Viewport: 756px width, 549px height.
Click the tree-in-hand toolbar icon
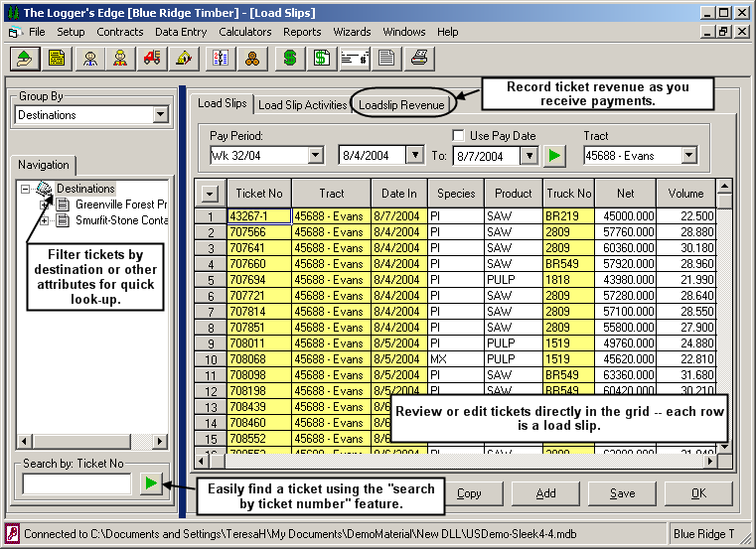click(25, 59)
